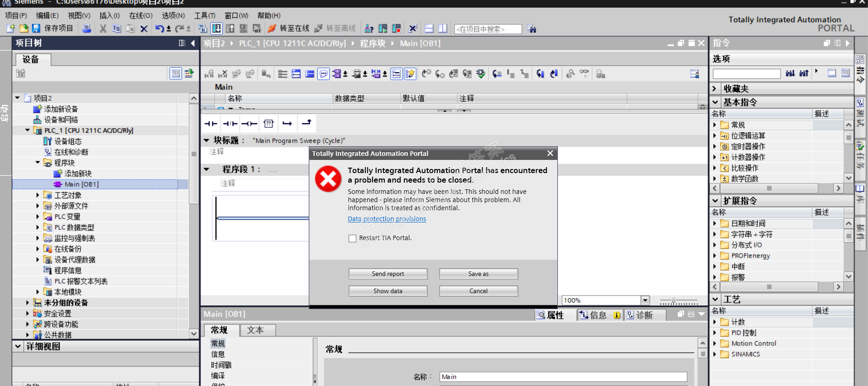Click the close branch arrow icon

point(307,123)
